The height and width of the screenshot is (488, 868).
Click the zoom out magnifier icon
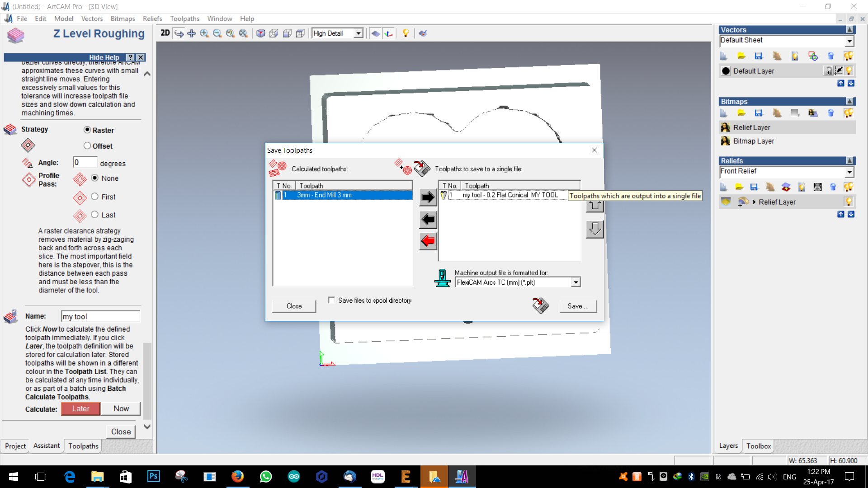click(217, 33)
